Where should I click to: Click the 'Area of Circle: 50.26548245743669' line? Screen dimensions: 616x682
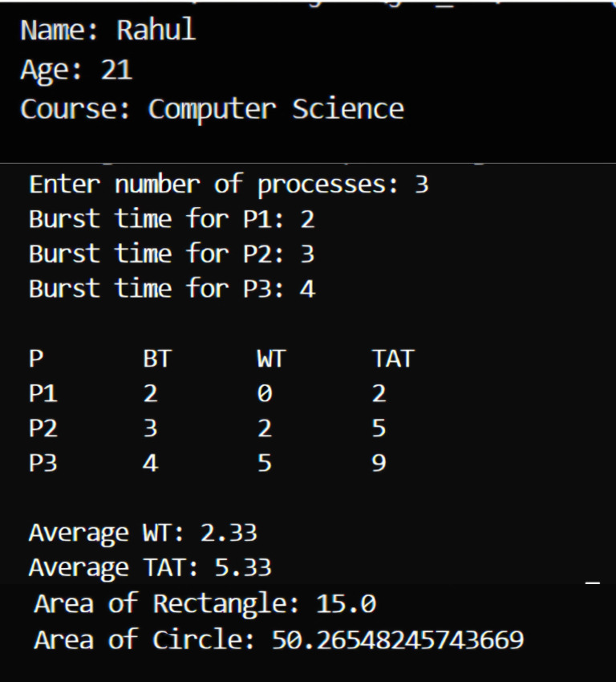pos(279,639)
